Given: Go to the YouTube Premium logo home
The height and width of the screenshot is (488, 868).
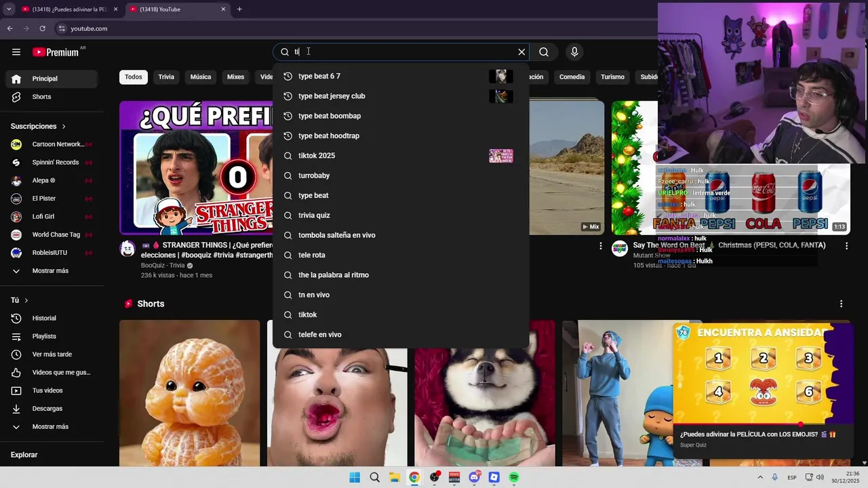Looking at the screenshot, I should click(56, 52).
